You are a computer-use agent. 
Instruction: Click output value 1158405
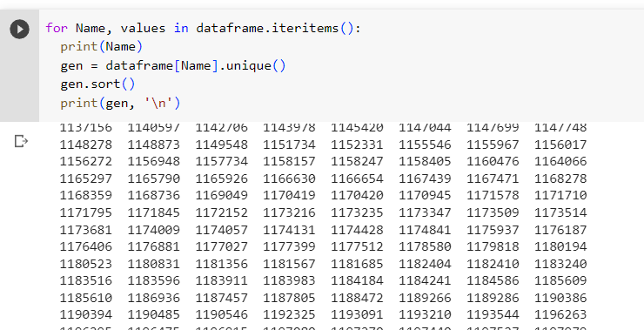point(425,161)
